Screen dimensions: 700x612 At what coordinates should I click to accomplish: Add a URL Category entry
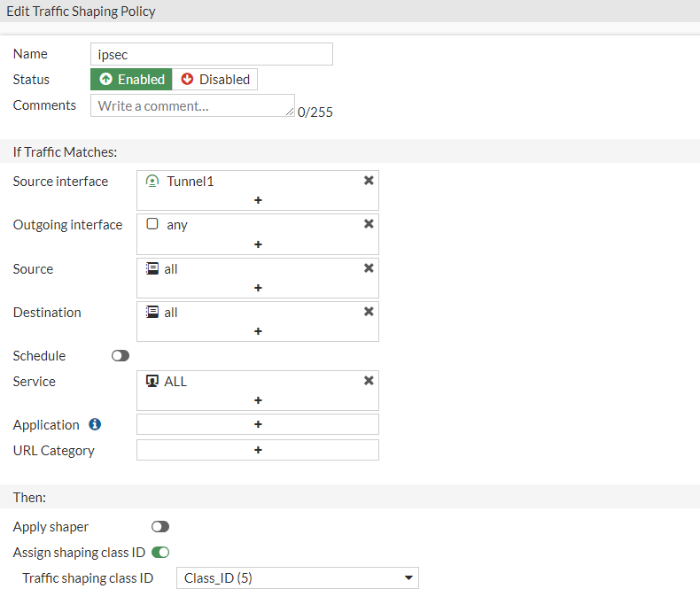pyautogui.click(x=258, y=450)
